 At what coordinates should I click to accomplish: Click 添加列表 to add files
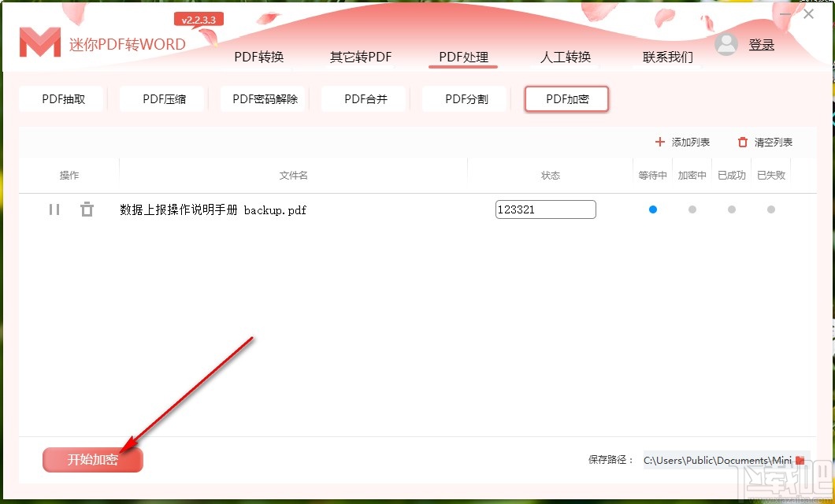click(x=682, y=142)
